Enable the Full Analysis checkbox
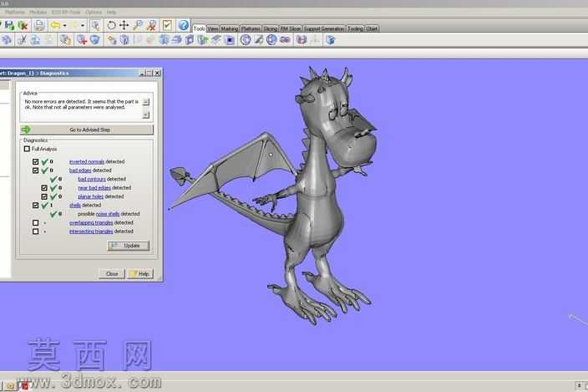This screenshot has width=588, height=392. click(27, 149)
